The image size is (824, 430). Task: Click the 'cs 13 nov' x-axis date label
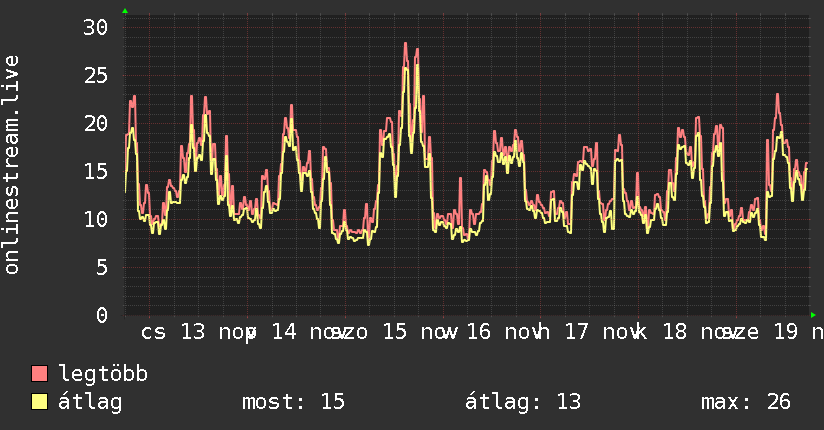[197, 332]
